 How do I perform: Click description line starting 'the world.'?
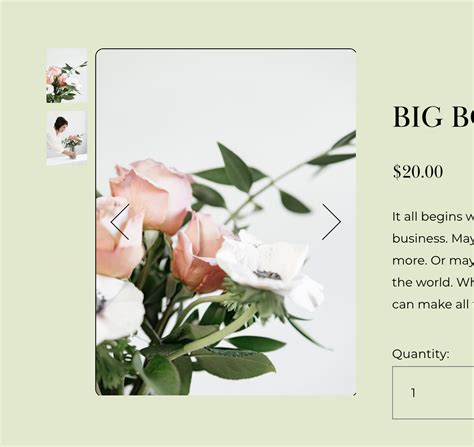(x=433, y=283)
